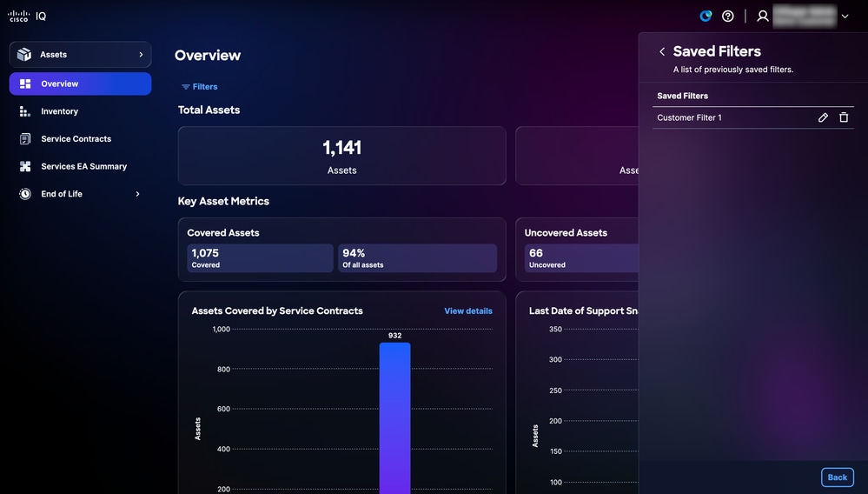Open the Filters link
Screen dimensions: 868x494
[x=200, y=87]
